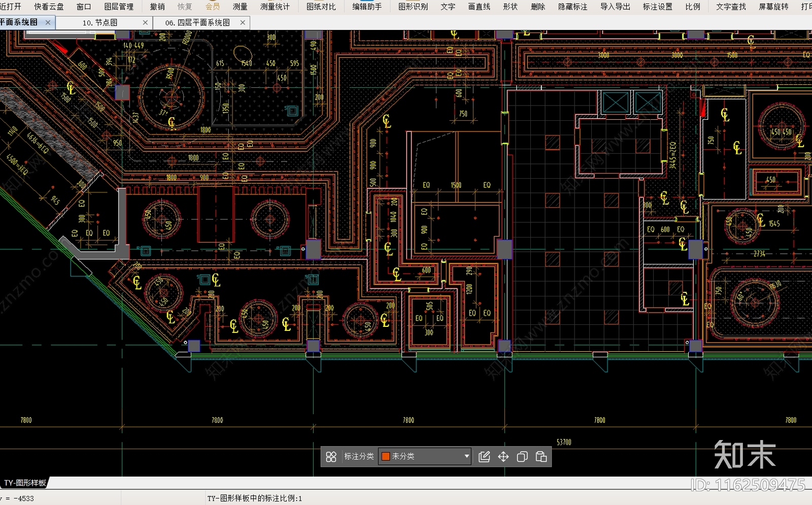Select the move annotation icon

(503, 457)
